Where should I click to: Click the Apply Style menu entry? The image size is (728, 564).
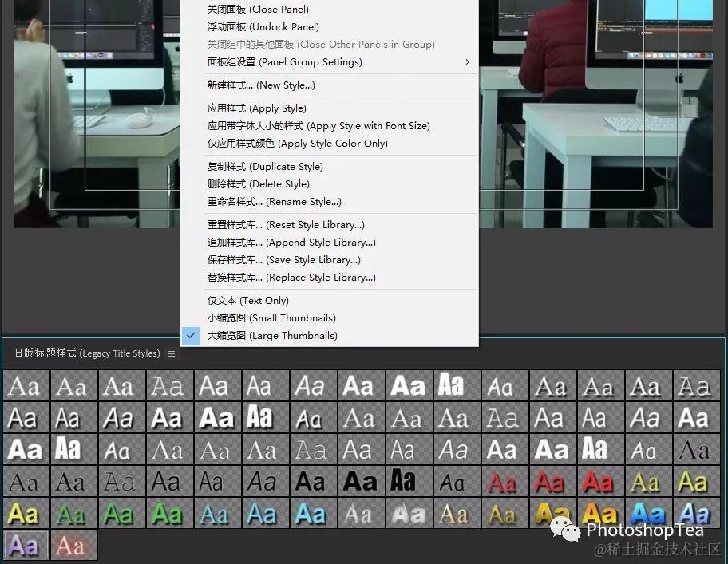coord(329,108)
